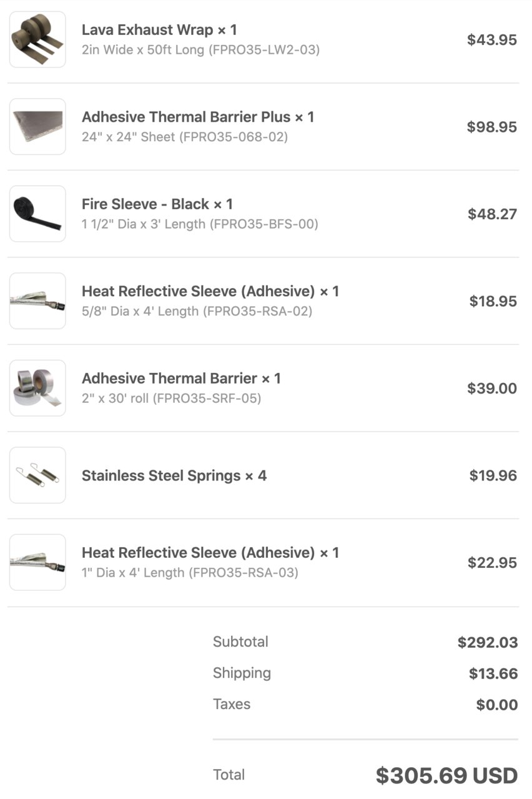Select the Taxes $0.00 value
This screenshot has width=532, height=799.
[x=497, y=705]
